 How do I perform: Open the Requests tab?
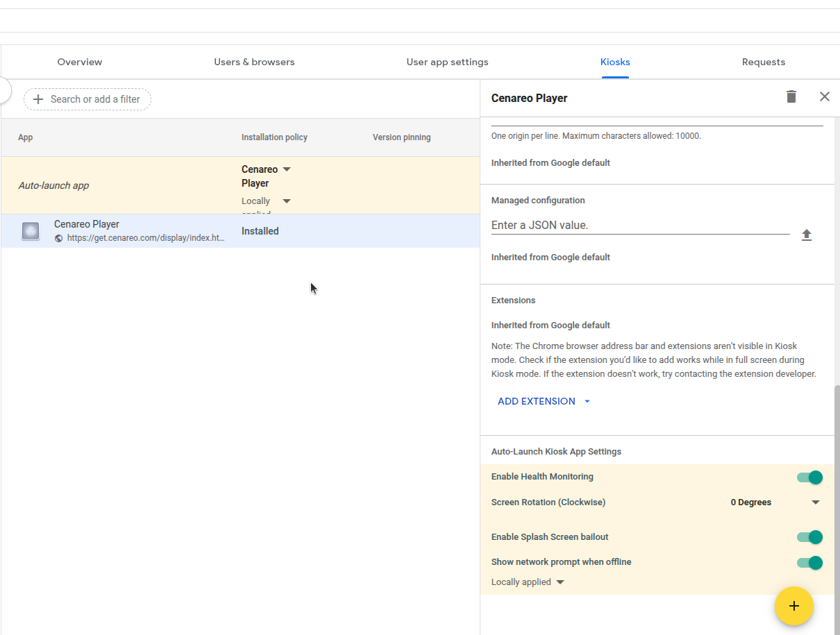(763, 62)
